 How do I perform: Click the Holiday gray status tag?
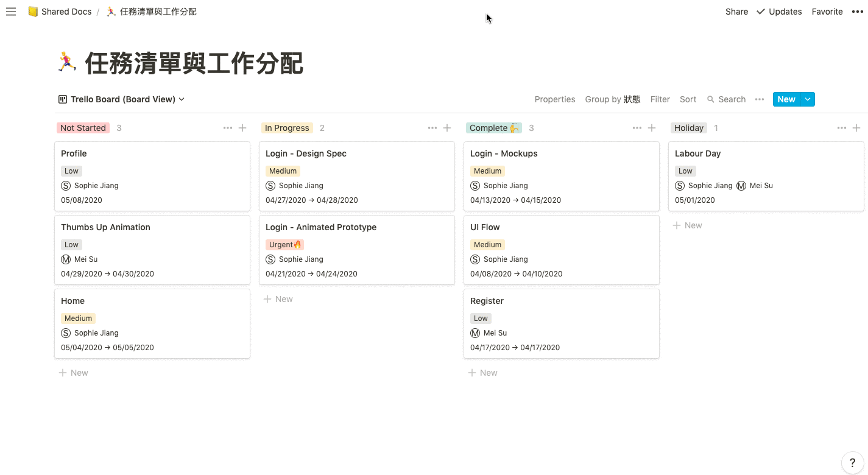(x=689, y=128)
